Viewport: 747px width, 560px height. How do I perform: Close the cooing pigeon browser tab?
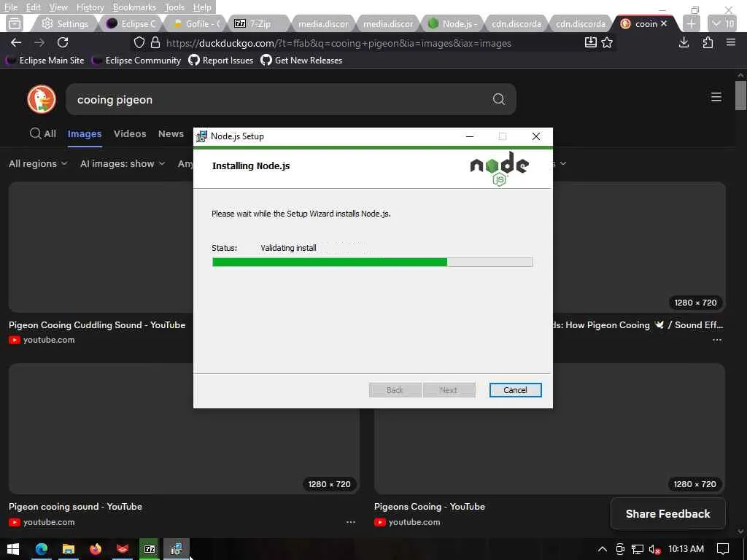click(x=664, y=23)
